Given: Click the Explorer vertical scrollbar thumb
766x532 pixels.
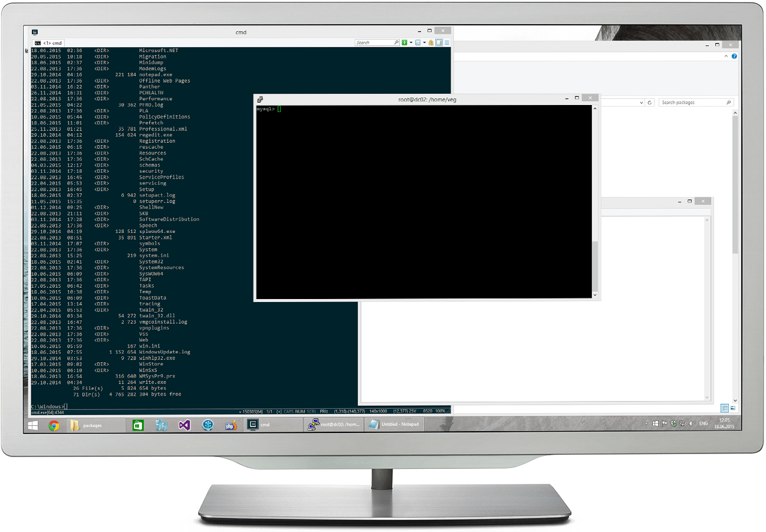Looking at the screenshot, I should click(735, 184).
